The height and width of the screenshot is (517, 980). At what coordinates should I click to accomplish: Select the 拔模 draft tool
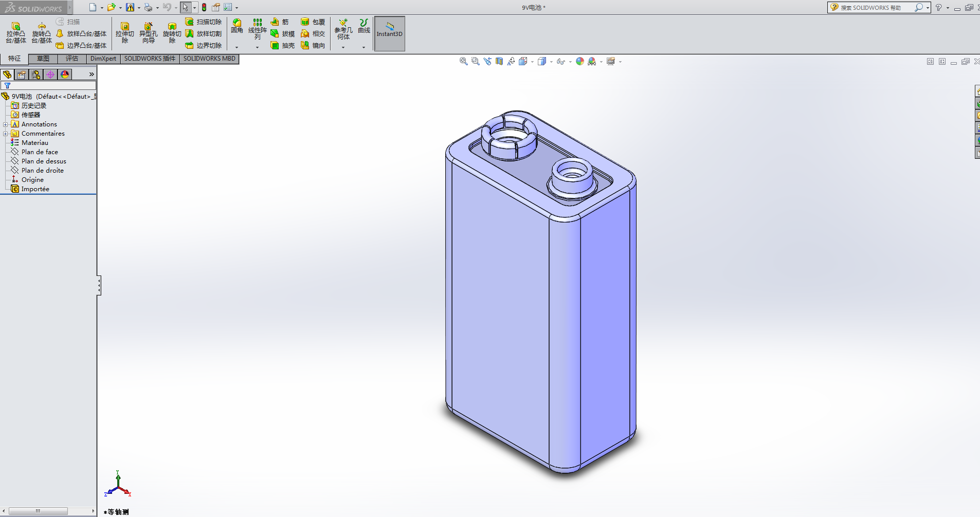[x=283, y=34]
